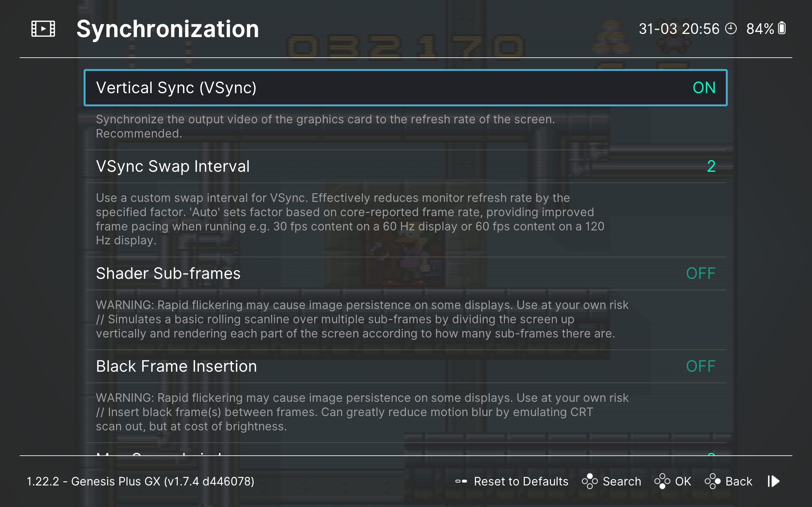Click the battery level icon
The width and height of the screenshot is (812, 507).
(x=782, y=29)
